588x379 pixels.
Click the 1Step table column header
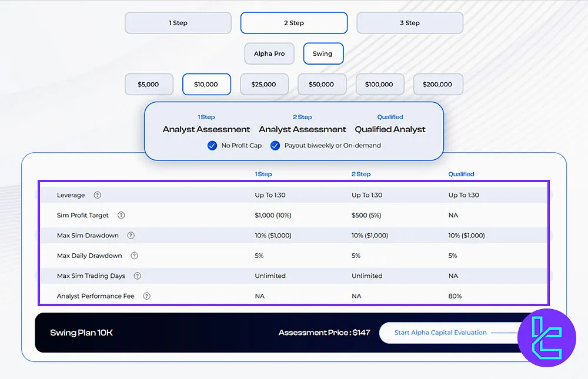(x=263, y=174)
